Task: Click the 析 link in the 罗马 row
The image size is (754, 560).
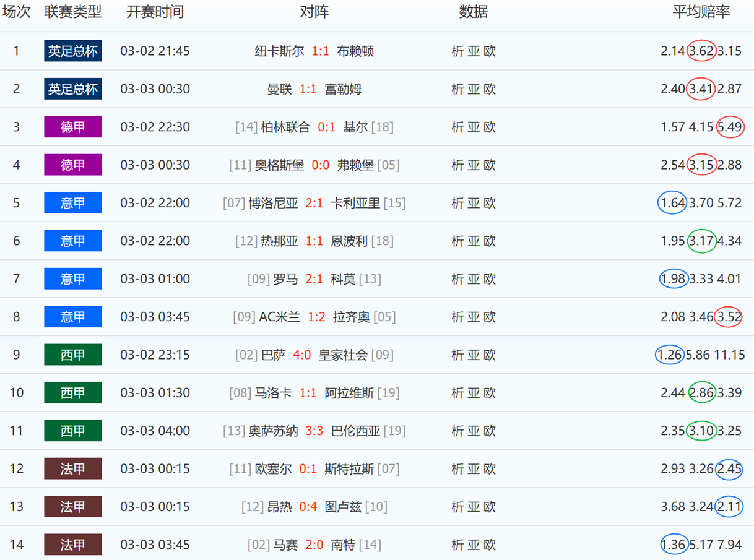Action: pos(457,279)
